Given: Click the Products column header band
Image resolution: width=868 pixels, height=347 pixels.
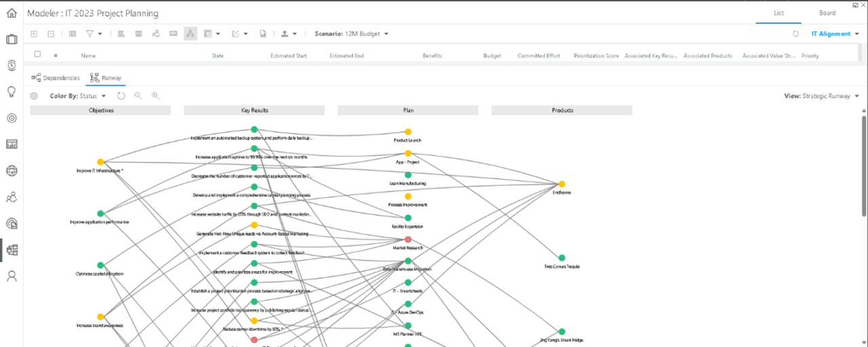Looking at the screenshot, I should (x=562, y=110).
